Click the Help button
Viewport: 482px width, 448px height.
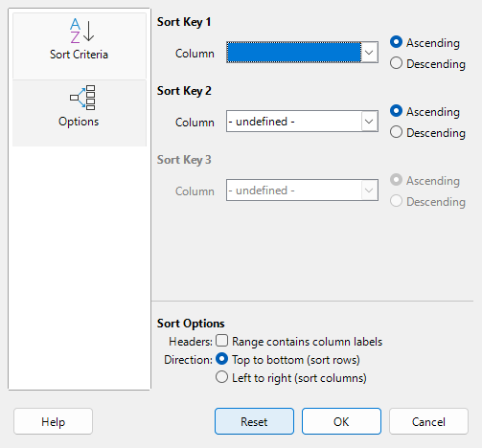click(x=53, y=421)
